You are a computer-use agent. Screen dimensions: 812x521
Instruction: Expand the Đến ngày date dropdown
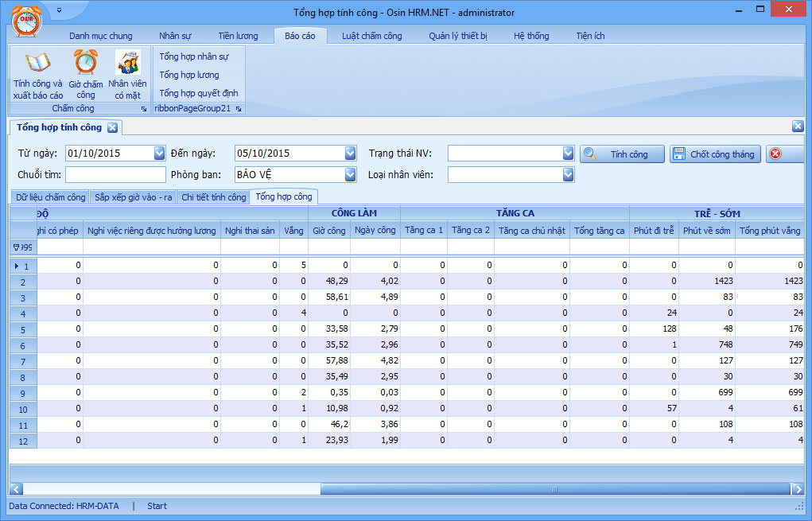click(350, 154)
